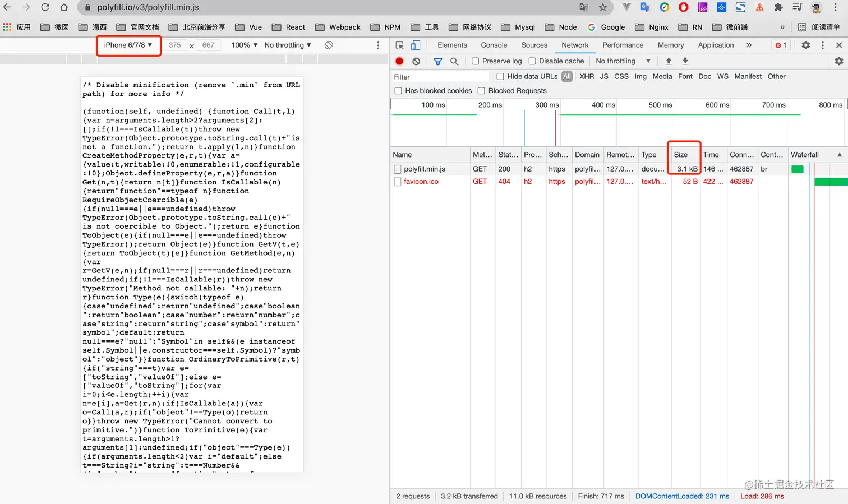
Task: Open the browser extensions puzzle icon
Action: click(778, 7)
